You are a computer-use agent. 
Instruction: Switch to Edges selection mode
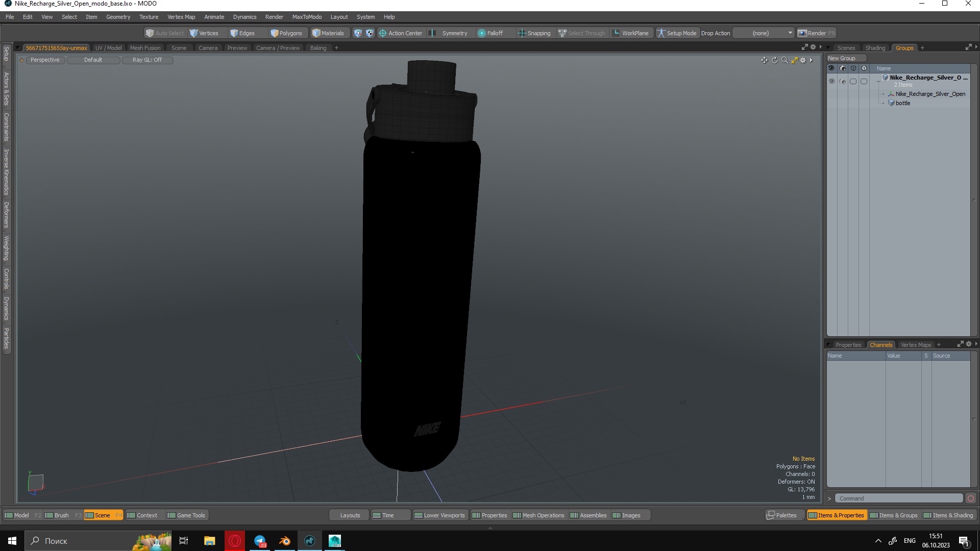[242, 33]
